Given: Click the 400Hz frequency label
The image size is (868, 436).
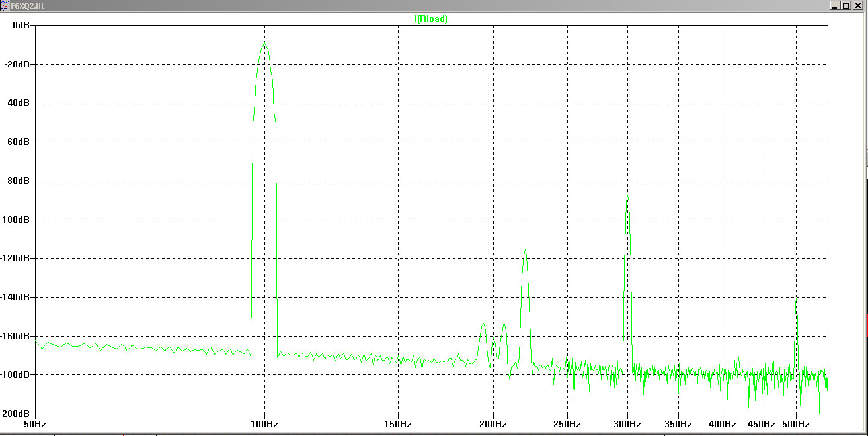Looking at the screenshot, I should pos(723,424).
